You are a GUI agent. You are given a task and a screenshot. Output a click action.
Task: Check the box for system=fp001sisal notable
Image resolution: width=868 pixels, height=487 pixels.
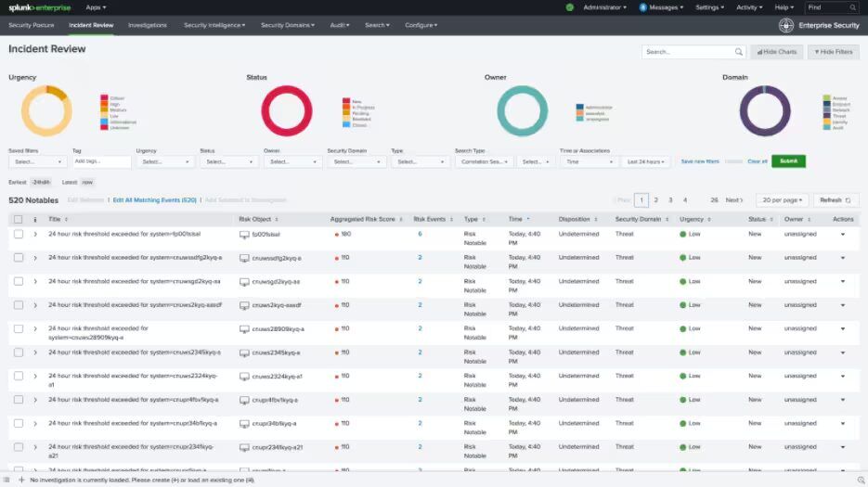[19, 234]
